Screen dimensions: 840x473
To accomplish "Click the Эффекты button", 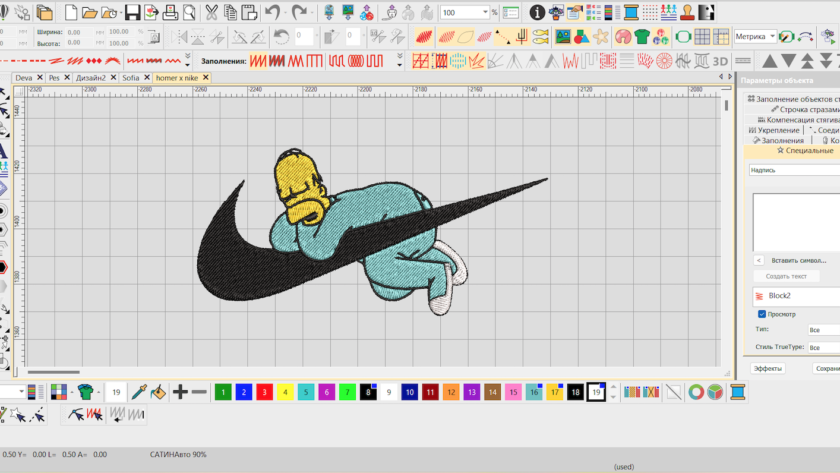I will (768, 369).
